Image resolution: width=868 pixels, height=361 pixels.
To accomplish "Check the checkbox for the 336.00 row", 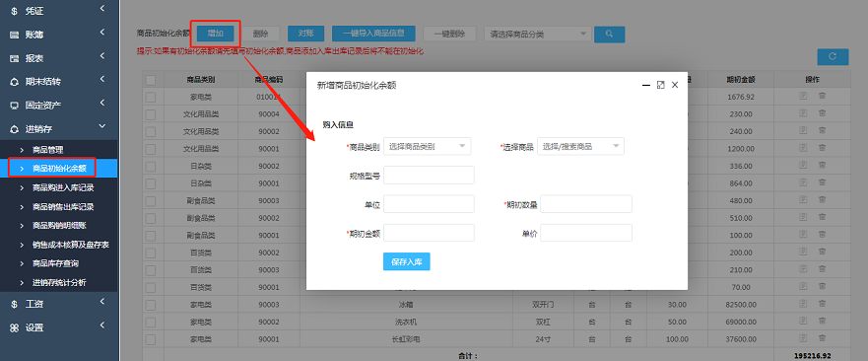I will [151, 166].
